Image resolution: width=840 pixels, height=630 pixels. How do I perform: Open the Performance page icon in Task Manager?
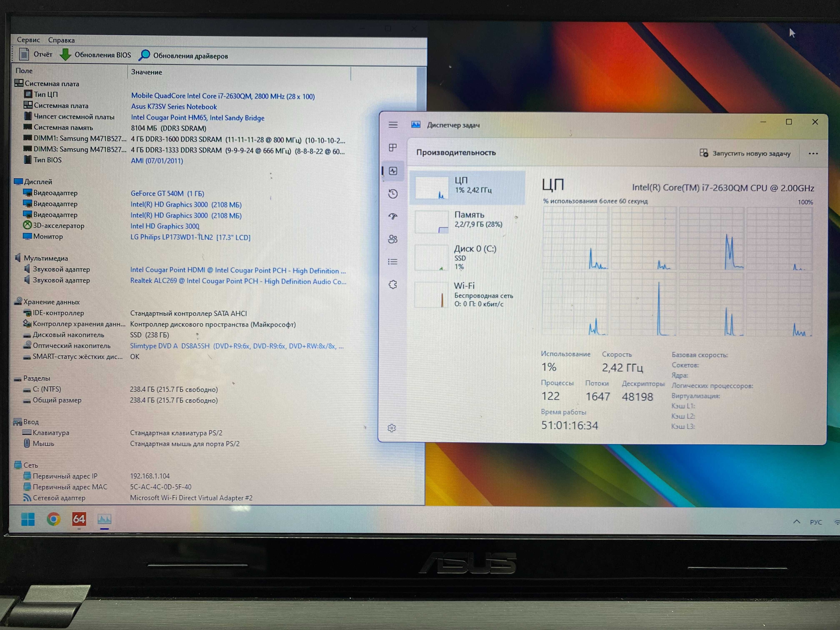tap(393, 171)
